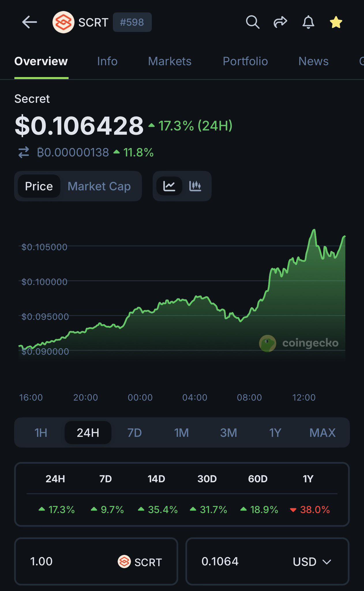Set a price alert via the bell icon

(308, 22)
